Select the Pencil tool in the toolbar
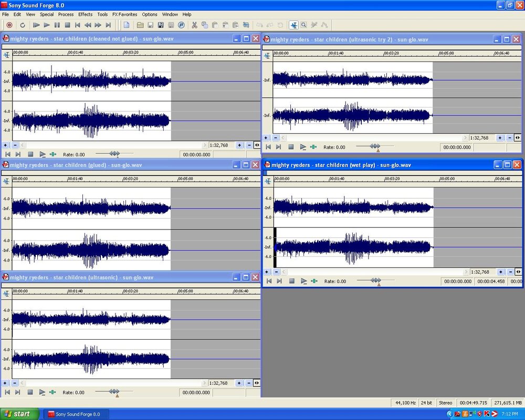 point(314,25)
